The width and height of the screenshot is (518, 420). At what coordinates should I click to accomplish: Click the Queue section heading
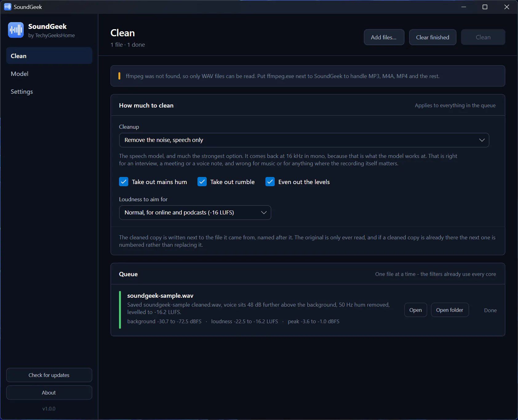(x=128, y=274)
